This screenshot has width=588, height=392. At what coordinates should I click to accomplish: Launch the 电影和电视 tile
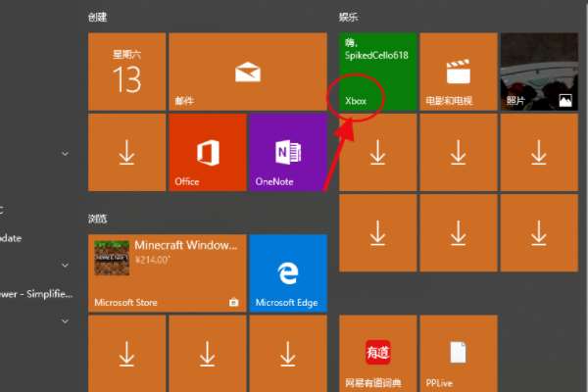point(459,72)
